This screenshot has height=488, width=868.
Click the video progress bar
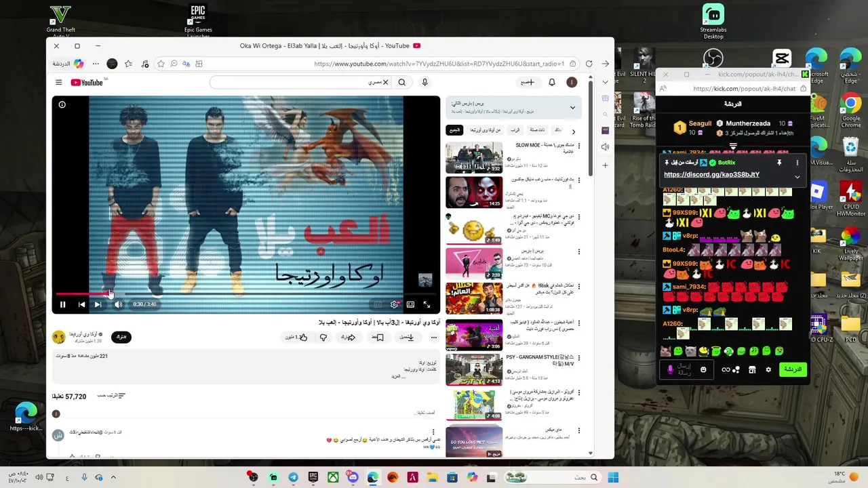click(x=245, y=293)
